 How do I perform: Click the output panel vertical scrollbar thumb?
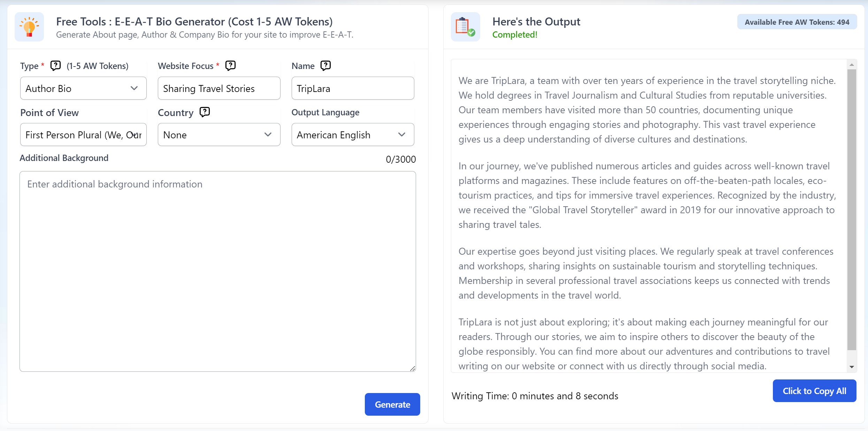coord(852,210)
